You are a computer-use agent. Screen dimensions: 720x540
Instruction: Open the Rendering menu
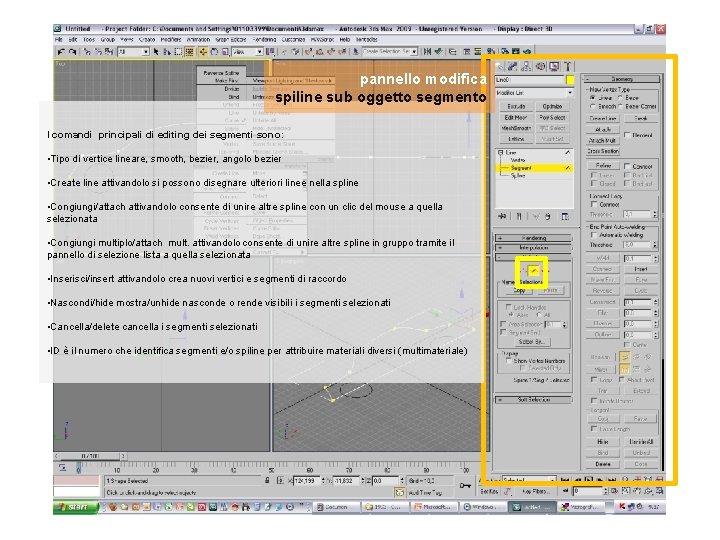(x=264, y=40)
